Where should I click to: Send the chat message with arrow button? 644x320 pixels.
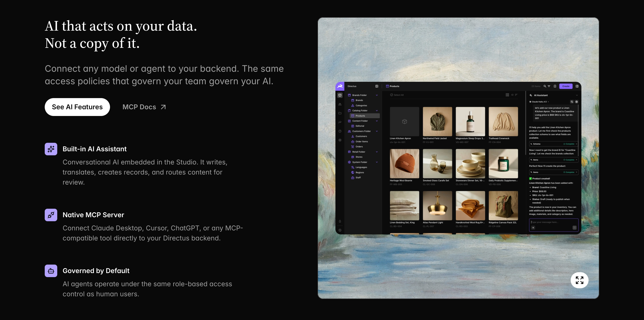tap(574, 227)
